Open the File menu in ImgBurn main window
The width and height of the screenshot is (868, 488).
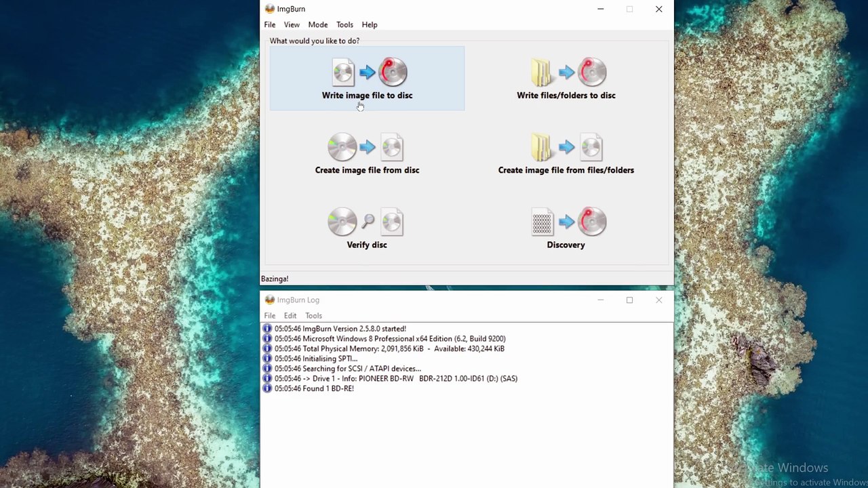pyautogui.click(x=270, y=24)
